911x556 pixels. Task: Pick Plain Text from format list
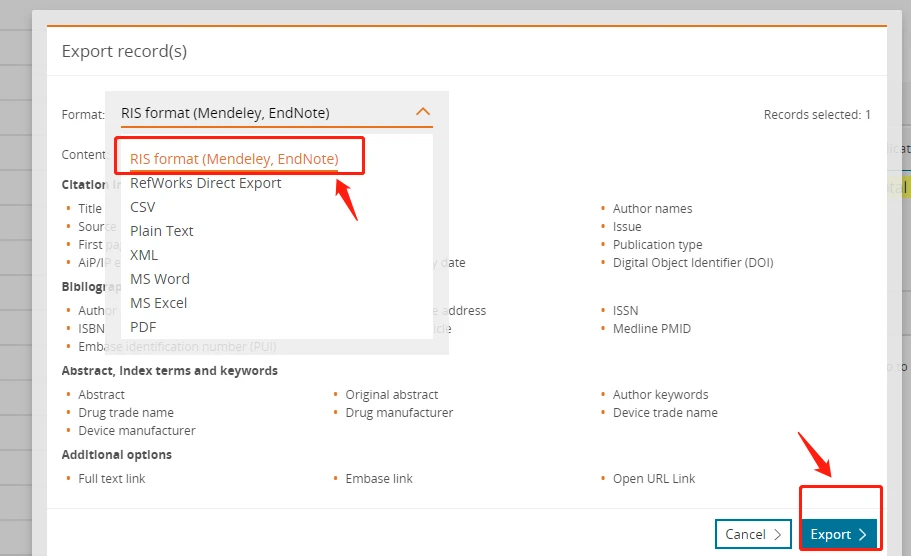tap(162, 231)
